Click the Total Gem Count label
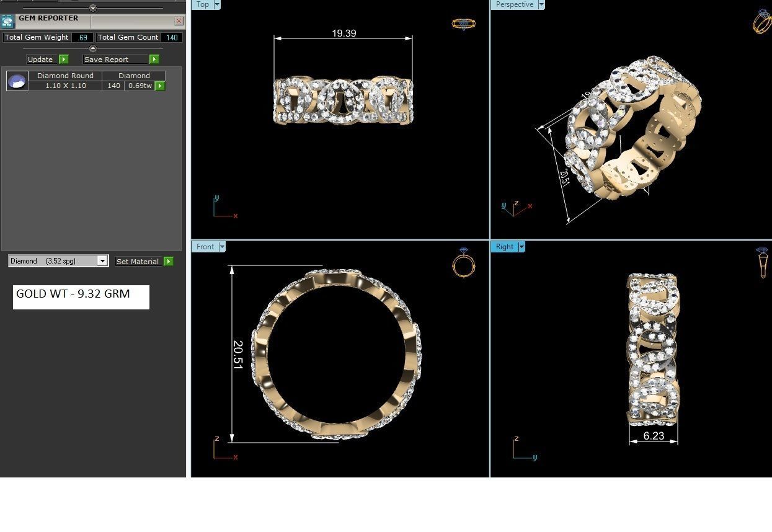 coord(128,37)
